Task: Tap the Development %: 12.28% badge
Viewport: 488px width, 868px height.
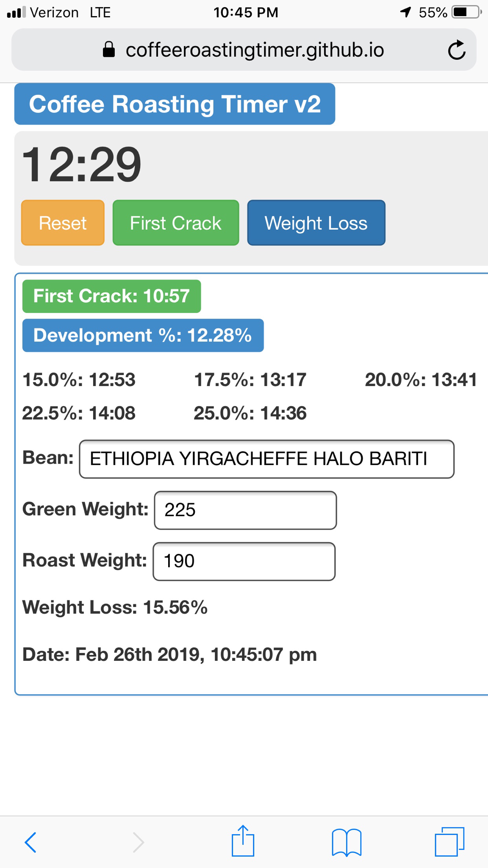Action: click(x=143, y=335)
